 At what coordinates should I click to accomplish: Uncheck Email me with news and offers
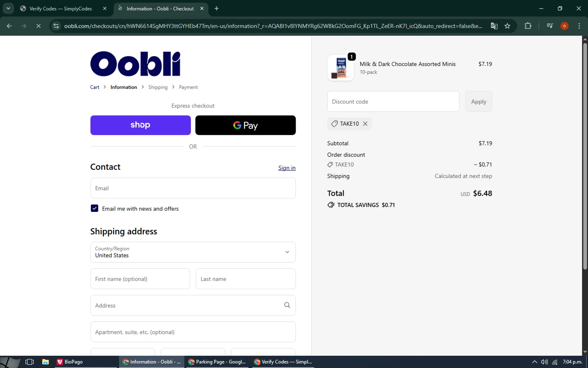94,208
